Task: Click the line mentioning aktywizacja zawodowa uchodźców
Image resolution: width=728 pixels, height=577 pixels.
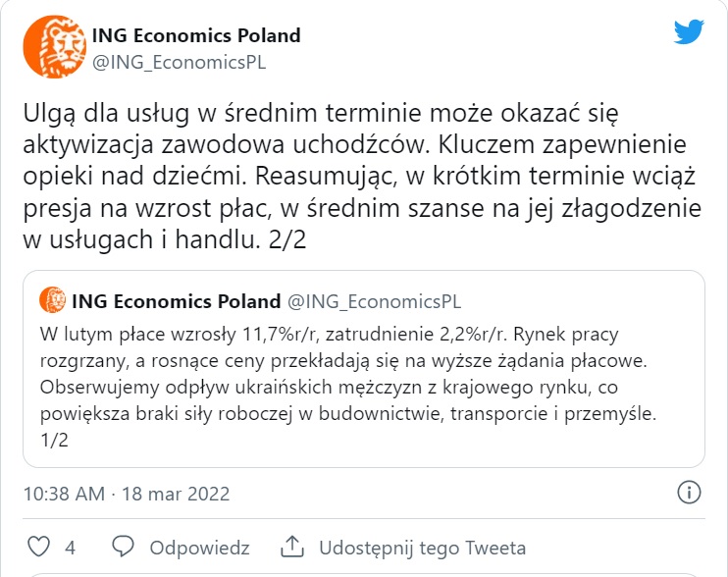Action: point(355,144)
